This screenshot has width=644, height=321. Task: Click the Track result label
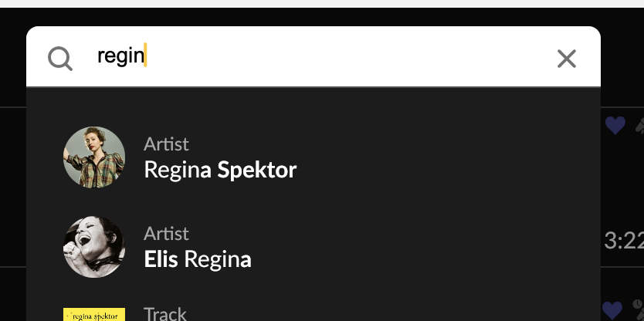tap(165, 314)
